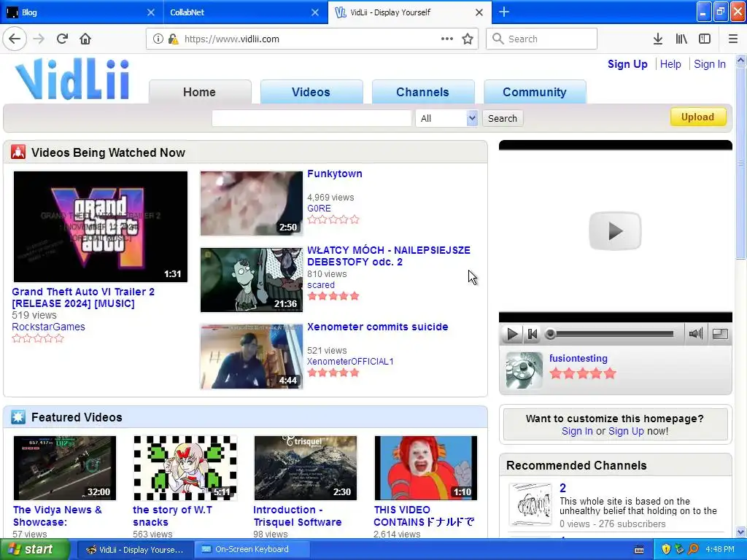
Task: Click the site Search button
Action: [503, 118]
